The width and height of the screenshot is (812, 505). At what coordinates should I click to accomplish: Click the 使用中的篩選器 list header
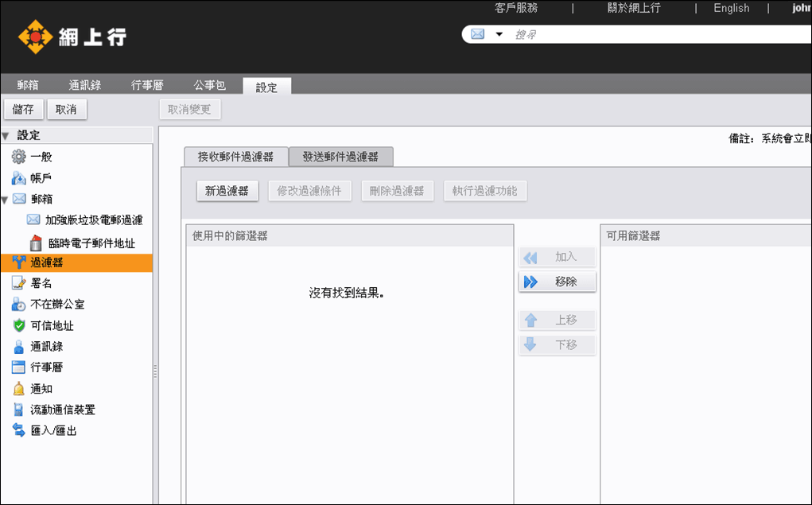[350, 235]
